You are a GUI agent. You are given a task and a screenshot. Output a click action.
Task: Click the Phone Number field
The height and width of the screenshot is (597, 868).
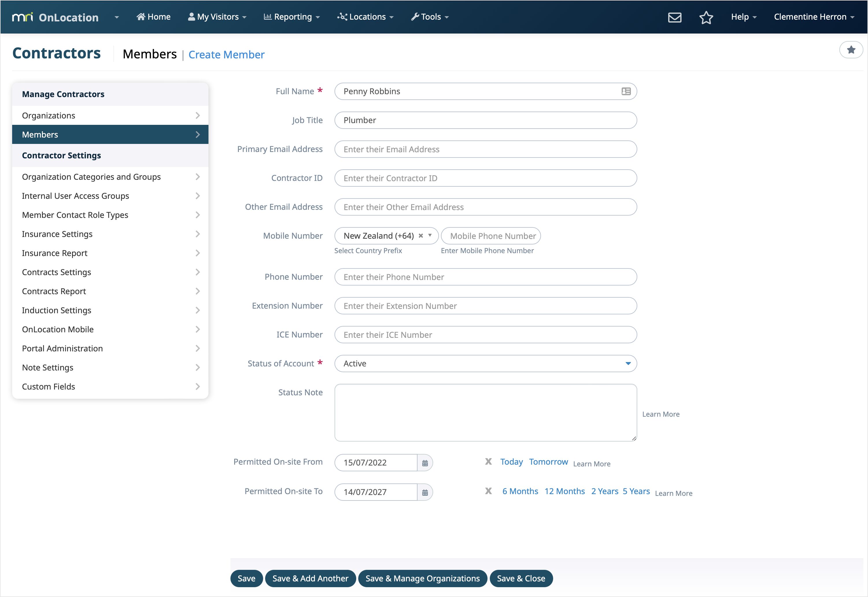pyautogui.click(x=485, y=277)
